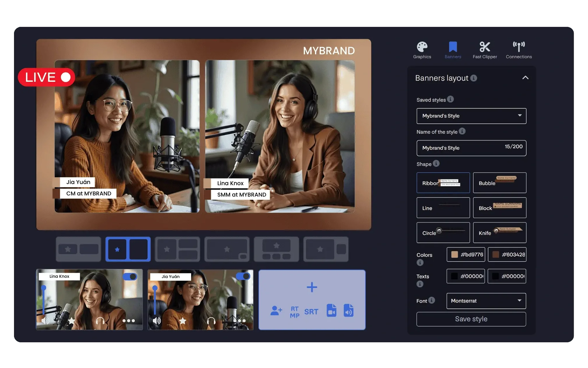Screen dimensions: 588x368
Task: Click the add guest person icon
Action: click(x=276, y=310)
